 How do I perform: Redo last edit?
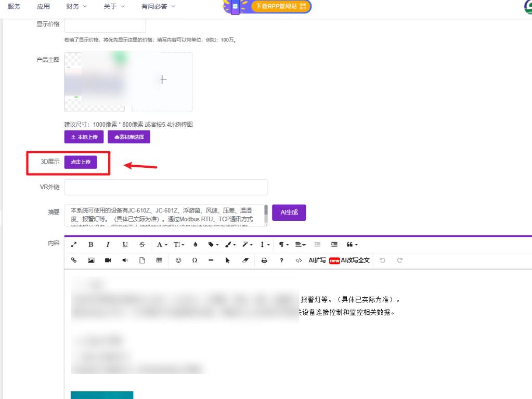point(400,260)
